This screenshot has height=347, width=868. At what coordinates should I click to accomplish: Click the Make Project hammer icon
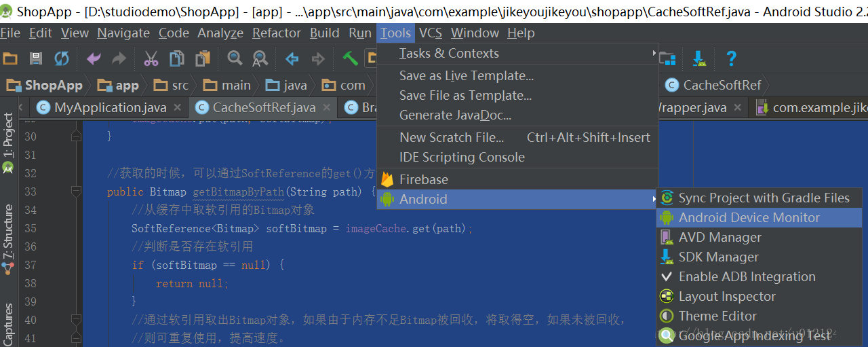[350, 59]
